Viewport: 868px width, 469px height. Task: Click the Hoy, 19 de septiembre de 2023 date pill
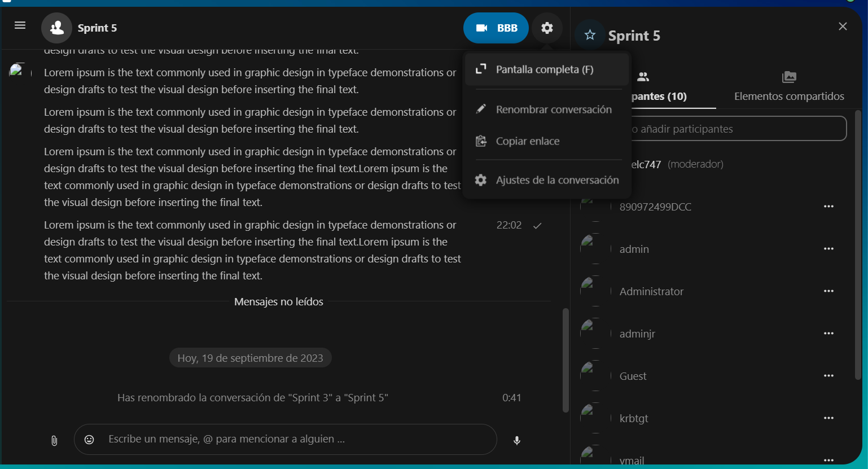point(251,358)
